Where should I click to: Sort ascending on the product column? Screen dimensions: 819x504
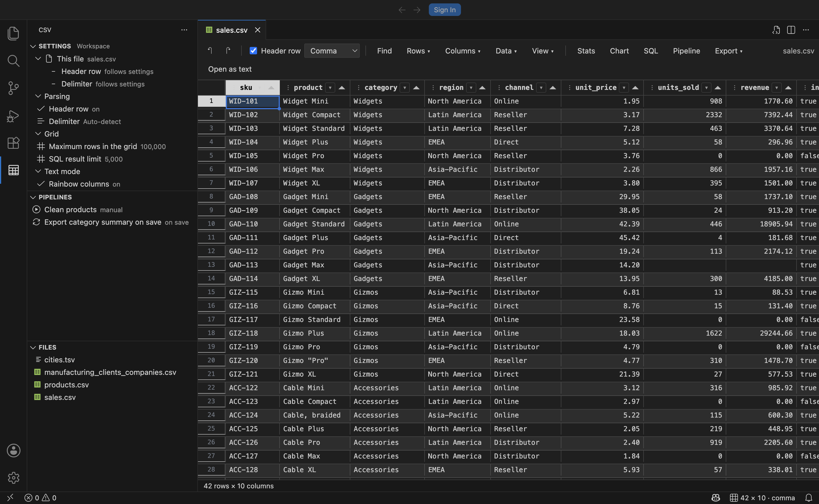pos(342,88)
